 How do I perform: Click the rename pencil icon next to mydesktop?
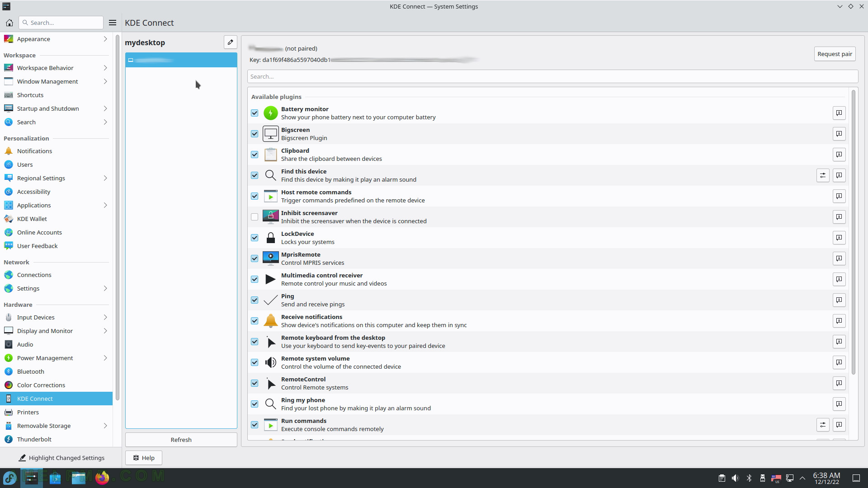231,42
